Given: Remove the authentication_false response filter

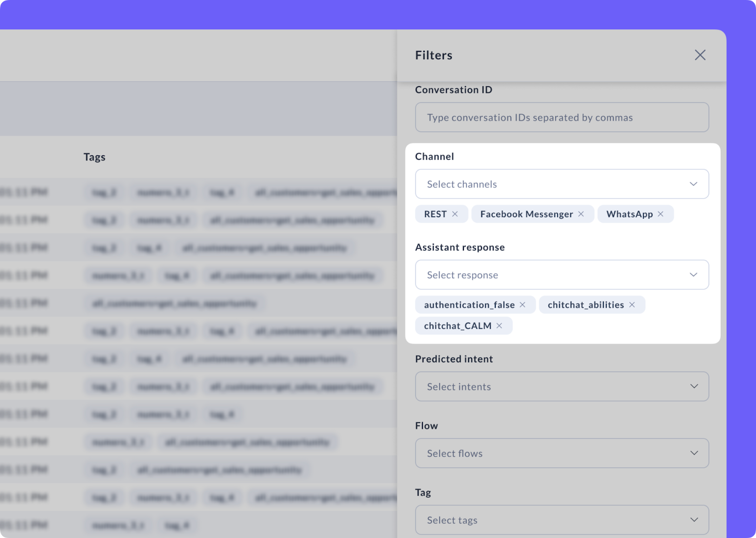Looking at the screenshot, I should pyautogui.click(x=522, y=305).
